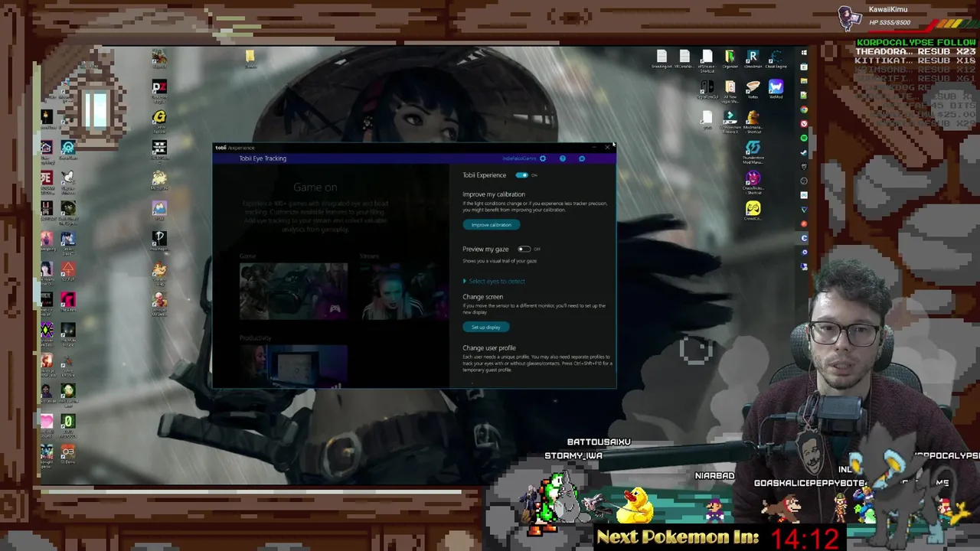This screenshot has width=980, height=551.
Task: Select the WeMod desktop icon
Action: (776, 90)
